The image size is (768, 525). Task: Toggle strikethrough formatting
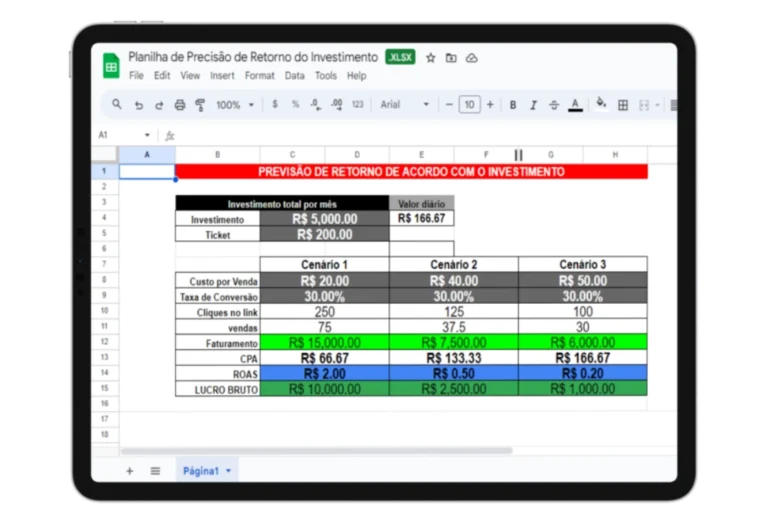pos(554,105)
